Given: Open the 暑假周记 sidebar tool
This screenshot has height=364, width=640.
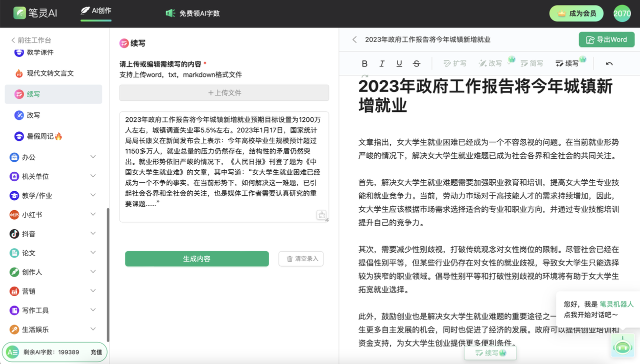Looking at the screenshot, I should point(55,136).
